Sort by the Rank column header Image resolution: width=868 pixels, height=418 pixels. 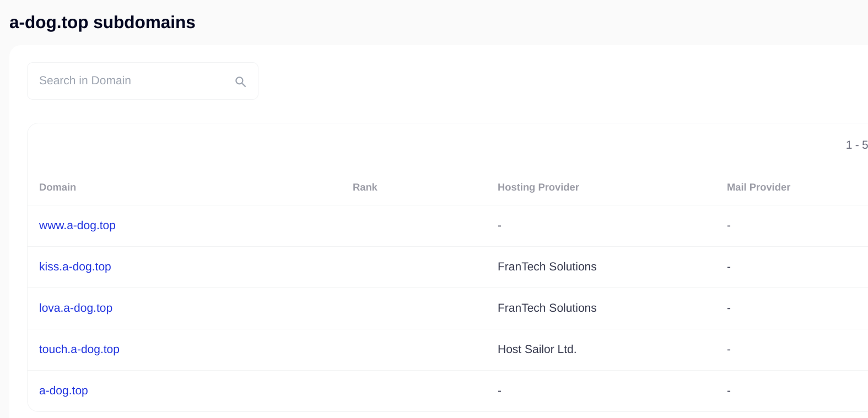click(x=365, y=187)
